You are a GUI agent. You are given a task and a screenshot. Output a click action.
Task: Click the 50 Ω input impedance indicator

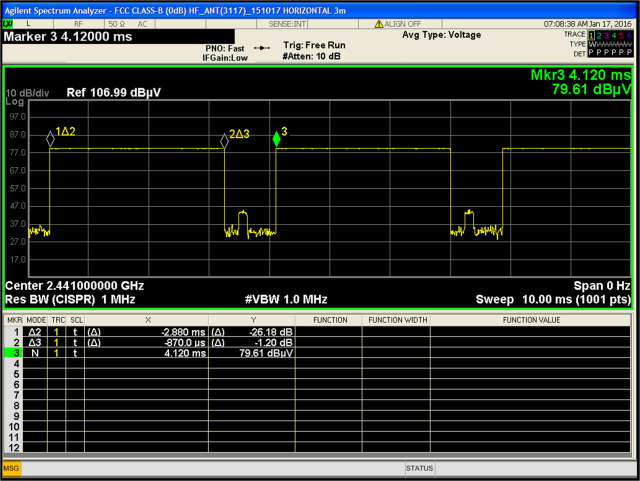coord(116,24)
